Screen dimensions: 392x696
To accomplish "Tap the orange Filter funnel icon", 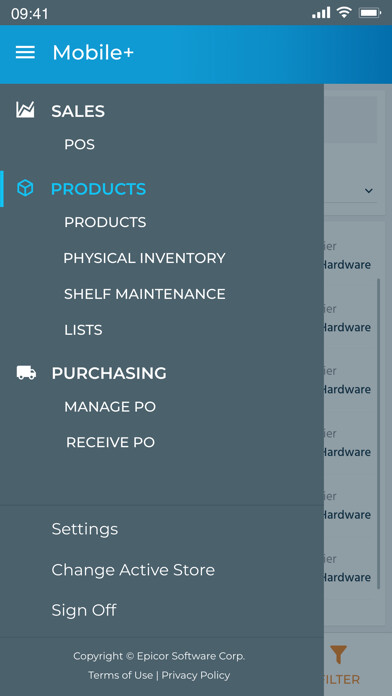I will coord(339,655).
